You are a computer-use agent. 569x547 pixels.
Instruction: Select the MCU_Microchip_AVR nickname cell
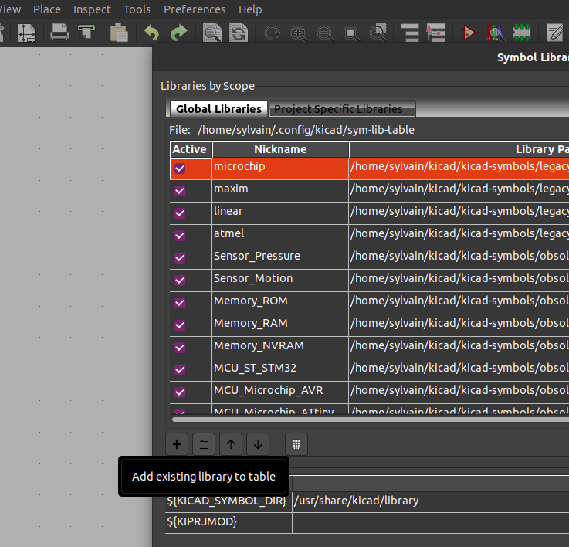[x=280, y=392]
